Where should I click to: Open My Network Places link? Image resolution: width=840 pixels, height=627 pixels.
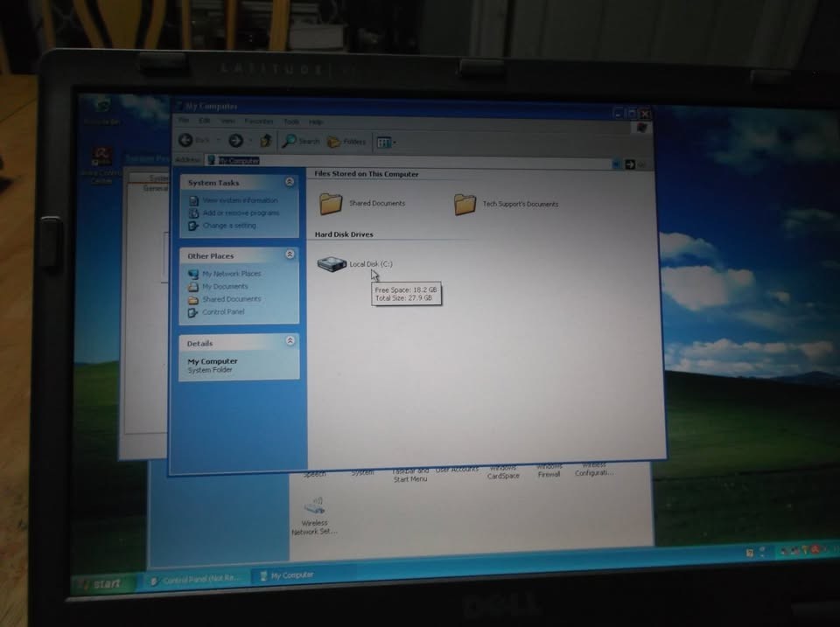(x=231, y=274)
